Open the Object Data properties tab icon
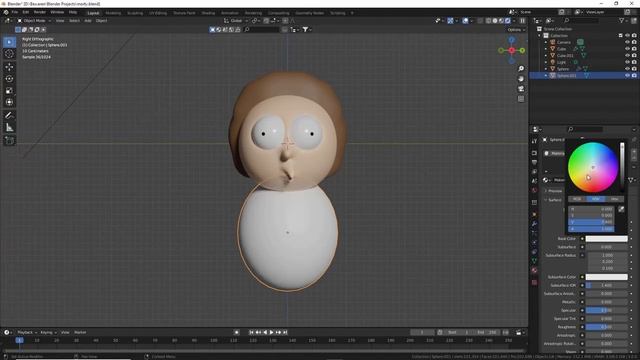Screen dimensions: 640x360 [534, 260]
